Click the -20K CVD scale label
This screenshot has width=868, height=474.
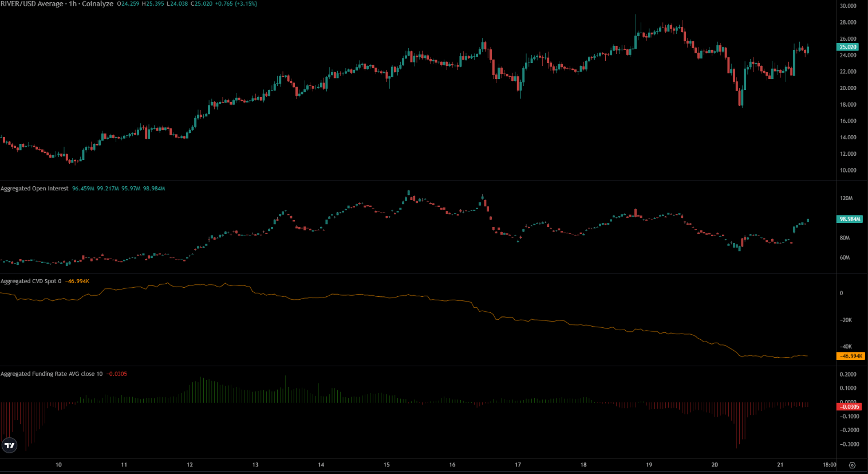[845, 320]
